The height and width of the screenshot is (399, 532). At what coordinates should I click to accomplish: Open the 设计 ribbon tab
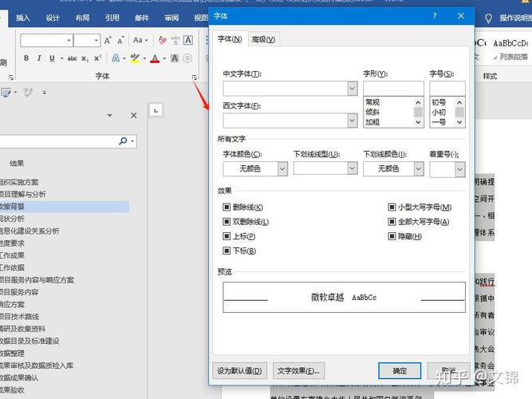[x=53, y=18]
